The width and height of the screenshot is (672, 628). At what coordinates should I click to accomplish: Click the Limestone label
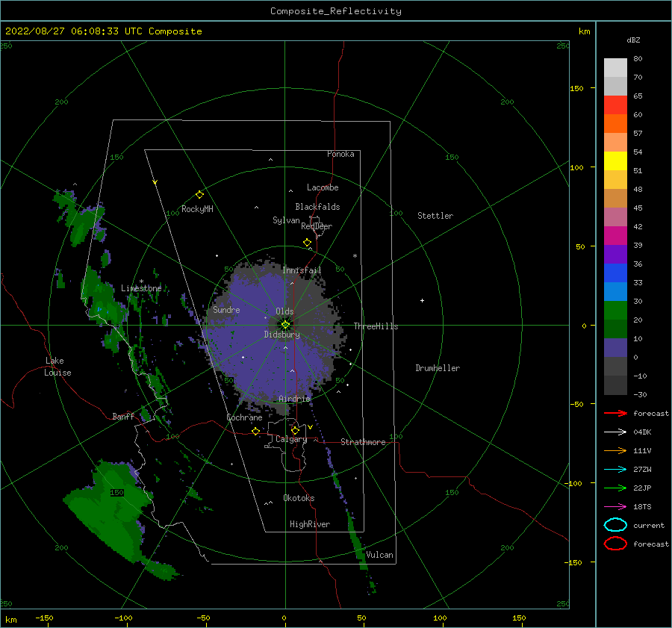click(x=141, y=288)
